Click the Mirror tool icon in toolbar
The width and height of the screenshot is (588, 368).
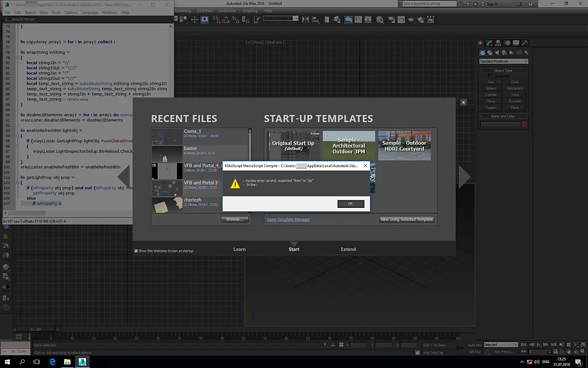pos(305,19)
